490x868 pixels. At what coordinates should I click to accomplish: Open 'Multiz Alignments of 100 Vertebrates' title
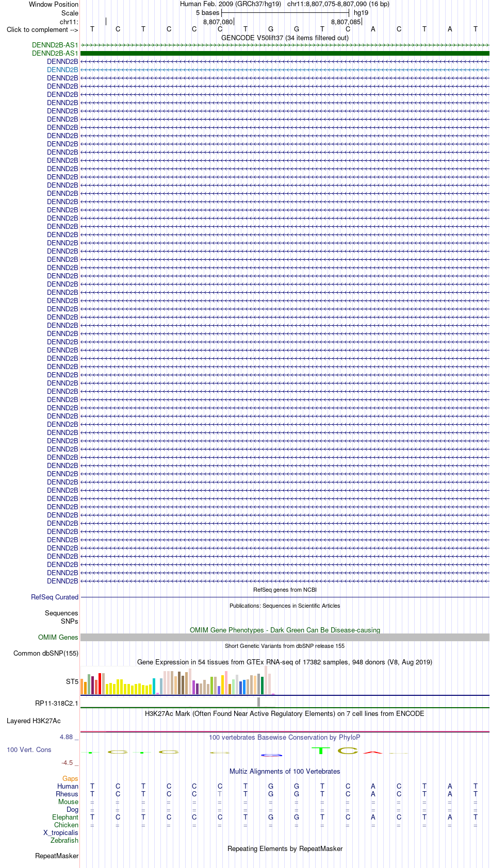point(285,771)
